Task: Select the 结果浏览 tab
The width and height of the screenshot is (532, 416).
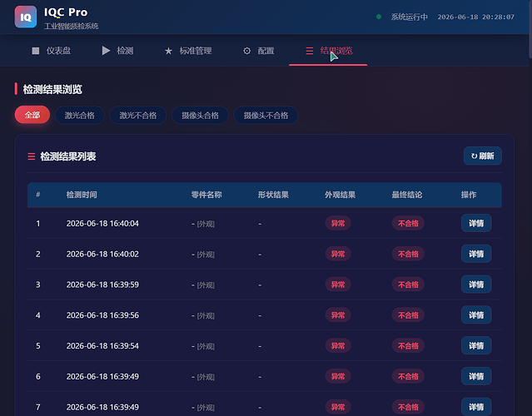Action: [x=328, y=51]
